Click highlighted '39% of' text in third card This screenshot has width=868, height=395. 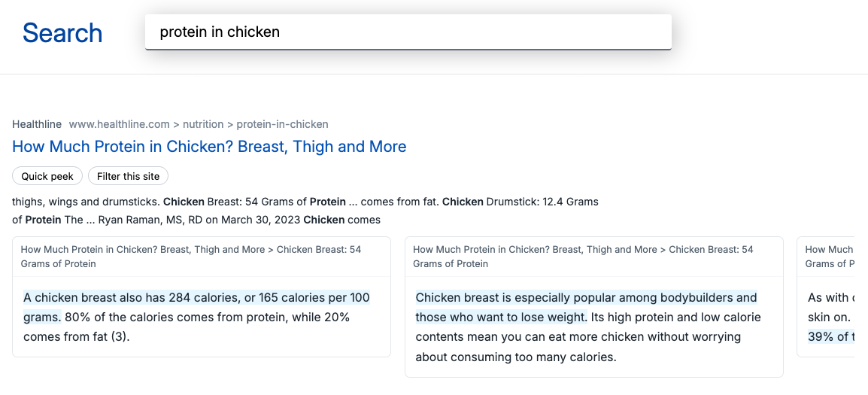pyautogui.click(x=830, y=336)
